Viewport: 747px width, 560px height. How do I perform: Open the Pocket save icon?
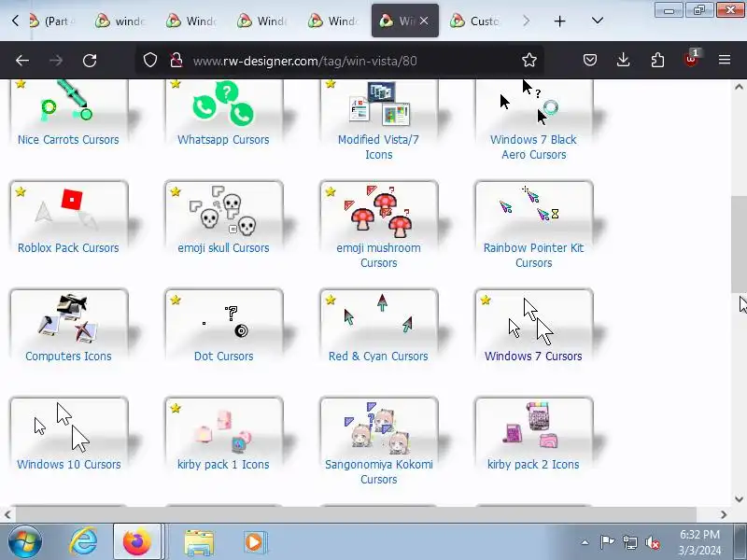(590, 60)
